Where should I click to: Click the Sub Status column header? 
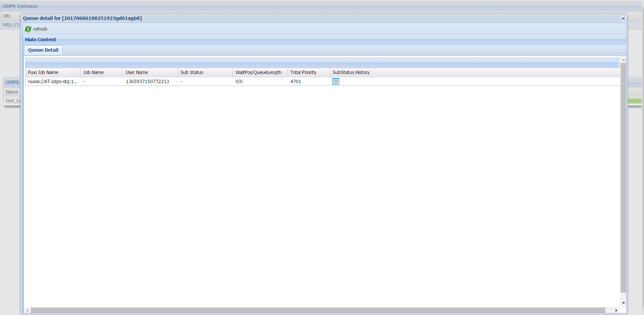click(x=205, y=72)
